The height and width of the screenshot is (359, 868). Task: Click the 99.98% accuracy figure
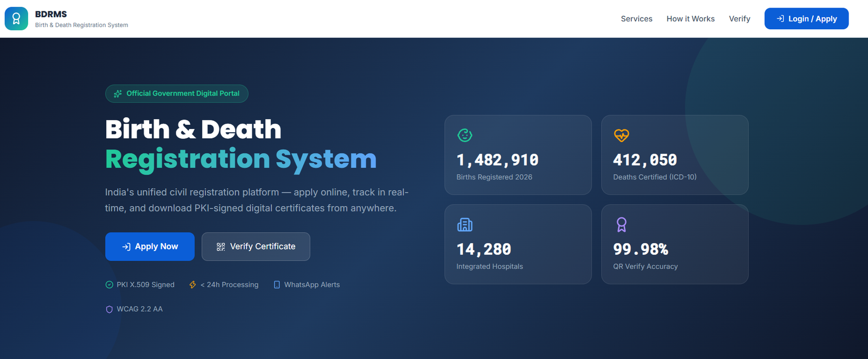click(641, 249)
